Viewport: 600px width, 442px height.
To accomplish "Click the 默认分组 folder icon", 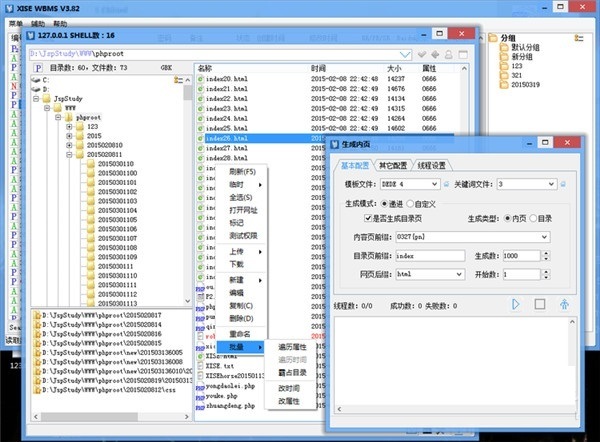I will [504, 47].
